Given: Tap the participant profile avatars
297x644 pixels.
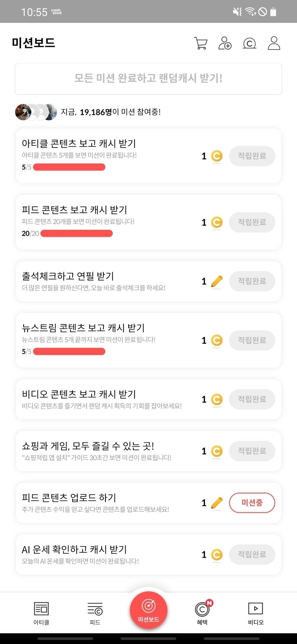Looking at the screenshot, I should pos(36,112).
